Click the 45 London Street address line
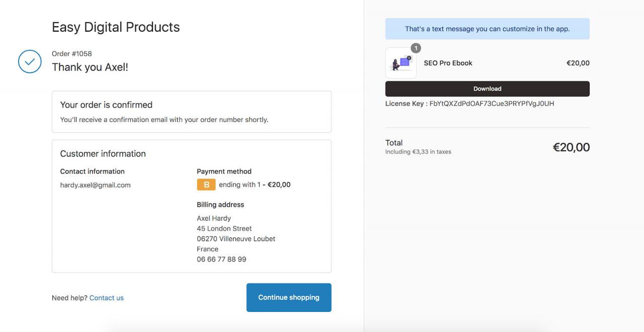The width and height of the screenshot is (644, 332). pos(224,228)
